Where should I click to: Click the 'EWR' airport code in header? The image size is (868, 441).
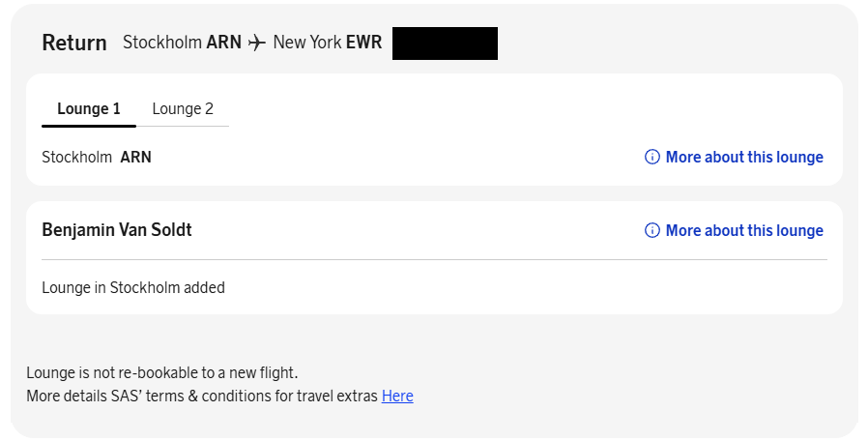pos(362,43)
